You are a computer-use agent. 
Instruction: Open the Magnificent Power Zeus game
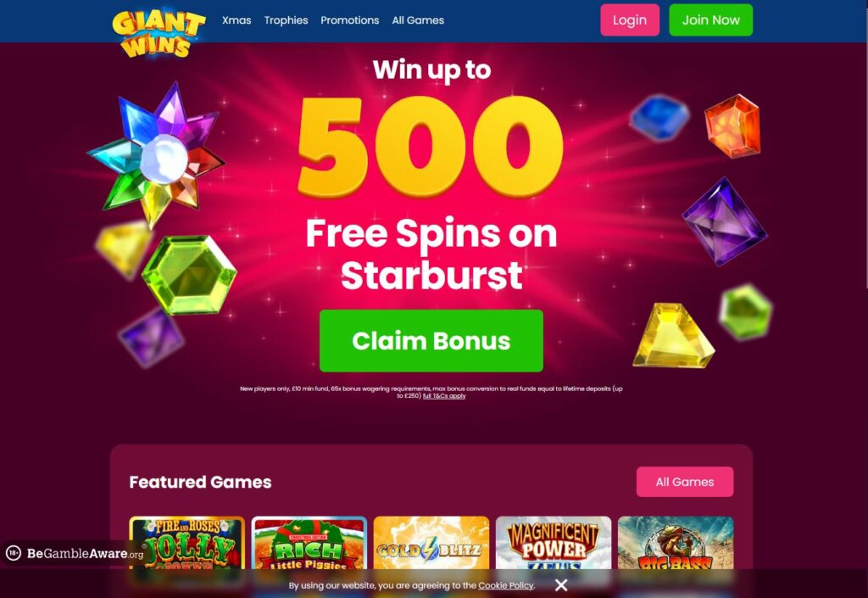pyautogui.click(x=554, y=543)
